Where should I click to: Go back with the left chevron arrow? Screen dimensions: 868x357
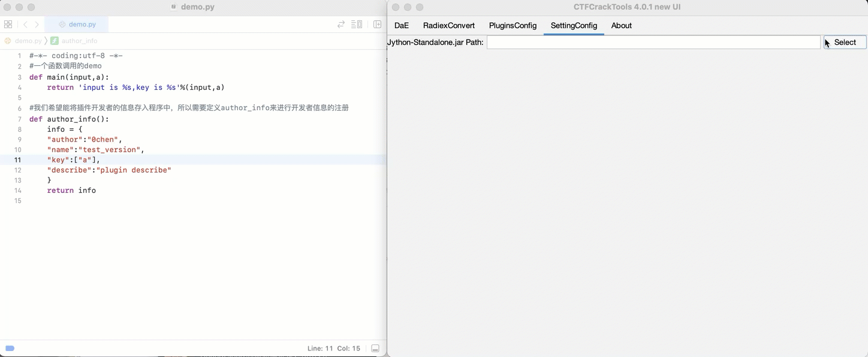(x=25, y=25)
